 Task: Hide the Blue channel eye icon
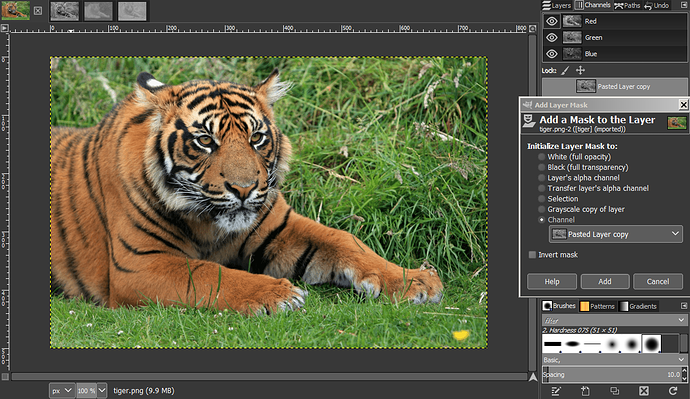point(551,54)
